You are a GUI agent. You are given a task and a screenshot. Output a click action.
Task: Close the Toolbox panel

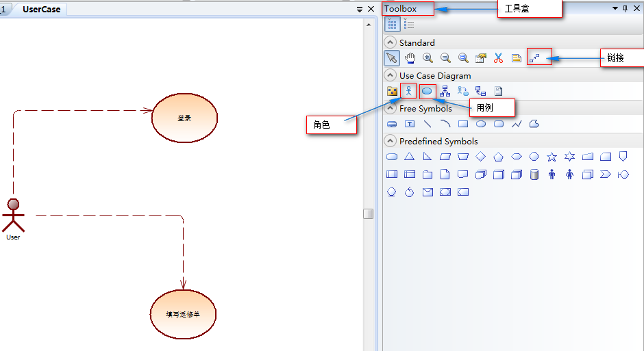[636, 8]
